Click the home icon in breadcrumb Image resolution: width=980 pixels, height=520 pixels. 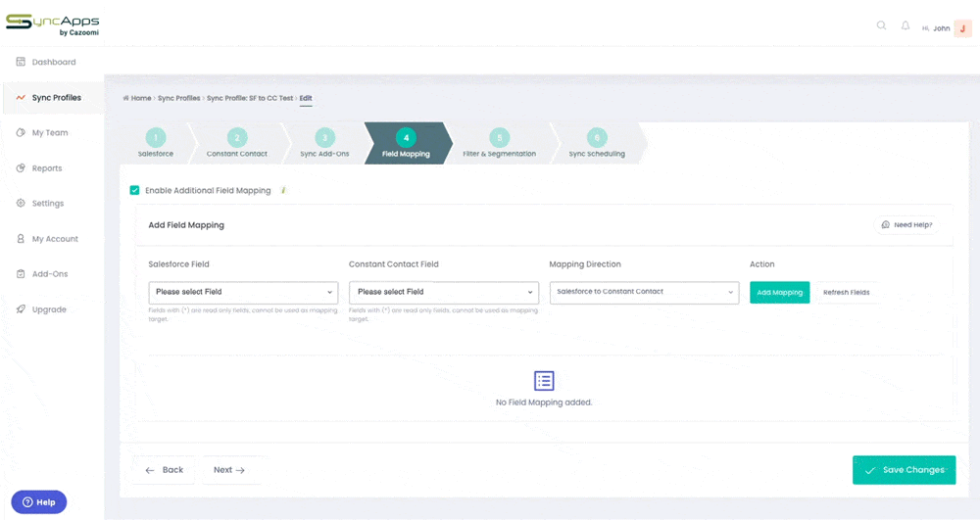pyautogui.click(x=125, y=98)
